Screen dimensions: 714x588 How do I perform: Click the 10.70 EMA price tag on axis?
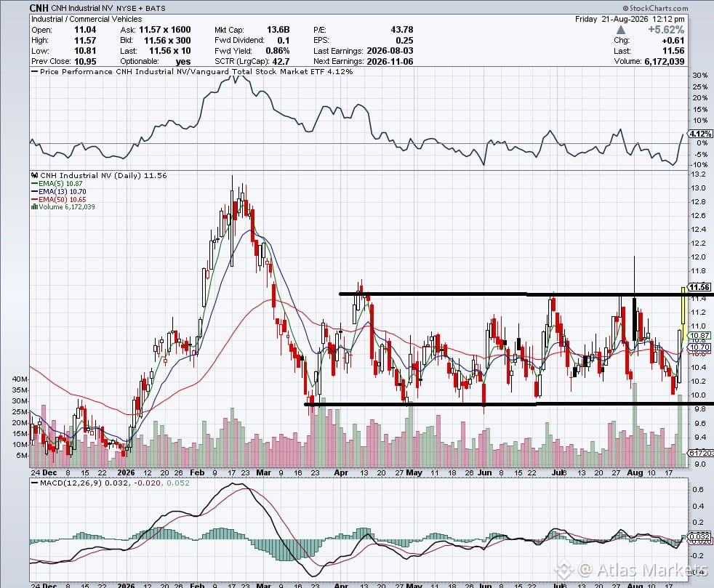700,347
